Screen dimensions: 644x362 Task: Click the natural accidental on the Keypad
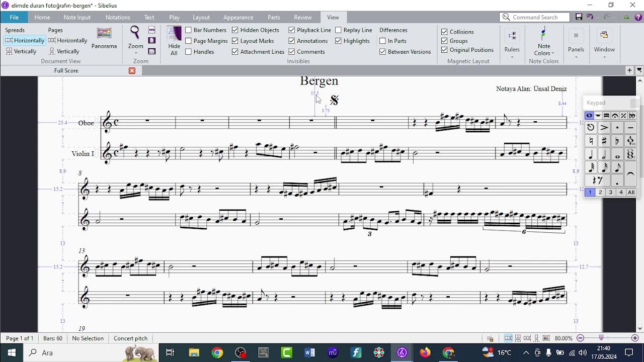click(591, 141)
